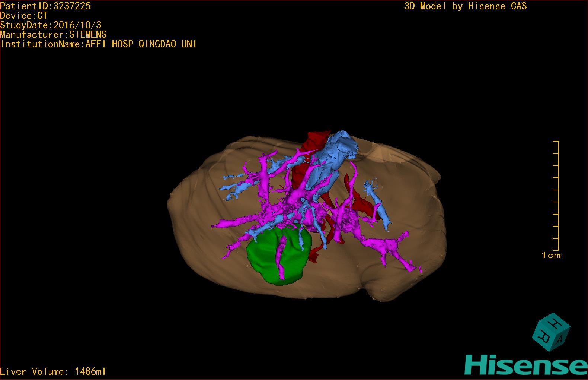
Task: Click the "3D Model by Hisense CAS" title
Action: click(465, 6)
